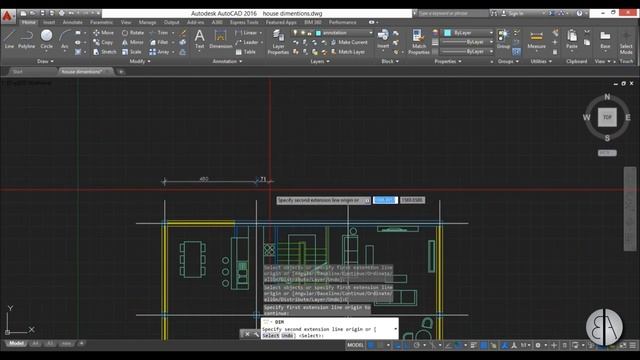Click the Group tool
This screenshot has width=640, height=360.
click(503, 40)
